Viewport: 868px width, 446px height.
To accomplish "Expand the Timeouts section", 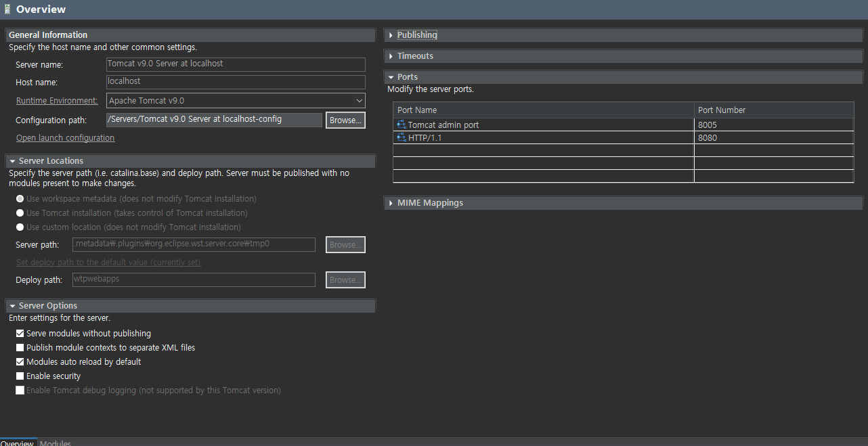I will click(x=391, y=56).
